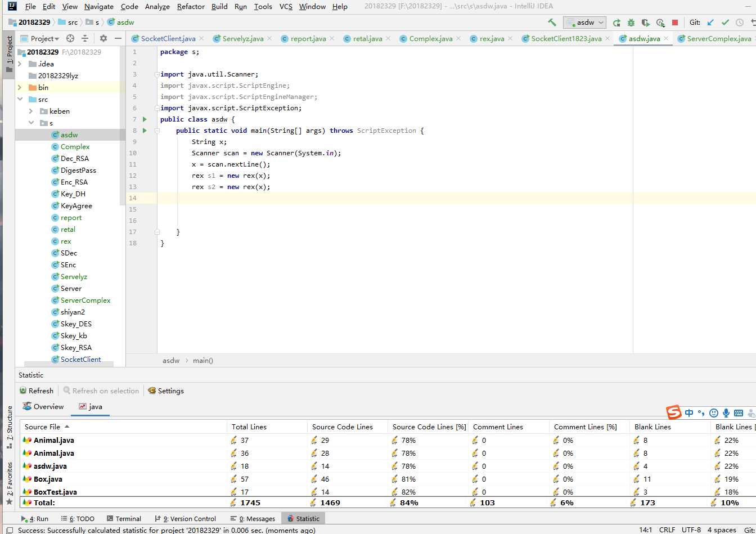Click locate-in-tree crosshair icon in Project panel

click(x=70, y=38)
